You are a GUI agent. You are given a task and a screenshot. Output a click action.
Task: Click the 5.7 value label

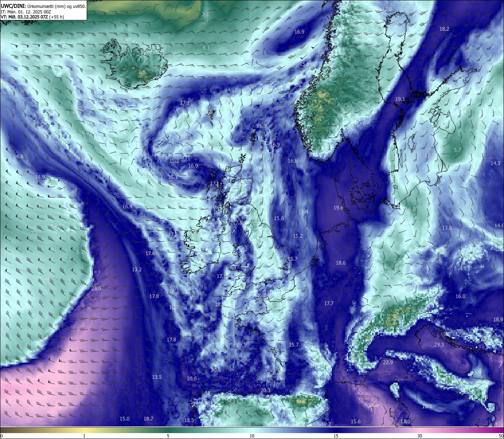[458, 150]
